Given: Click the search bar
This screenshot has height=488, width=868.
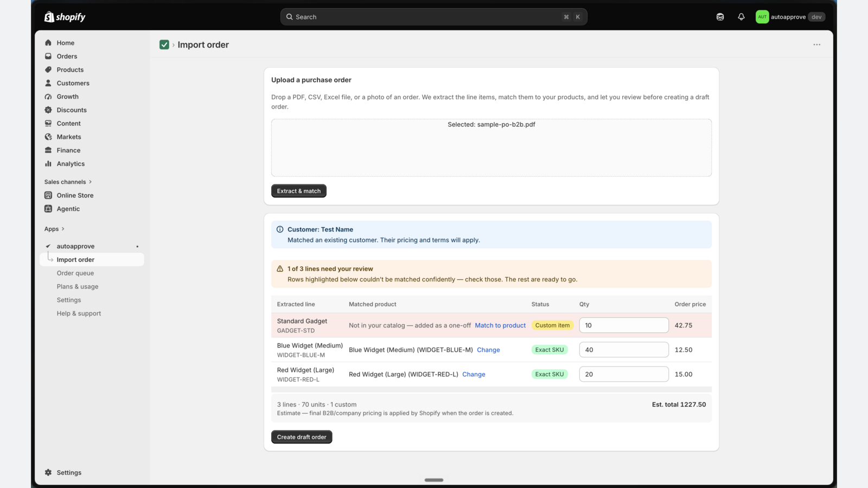Looking at the screenshot, I should (434, 17).
